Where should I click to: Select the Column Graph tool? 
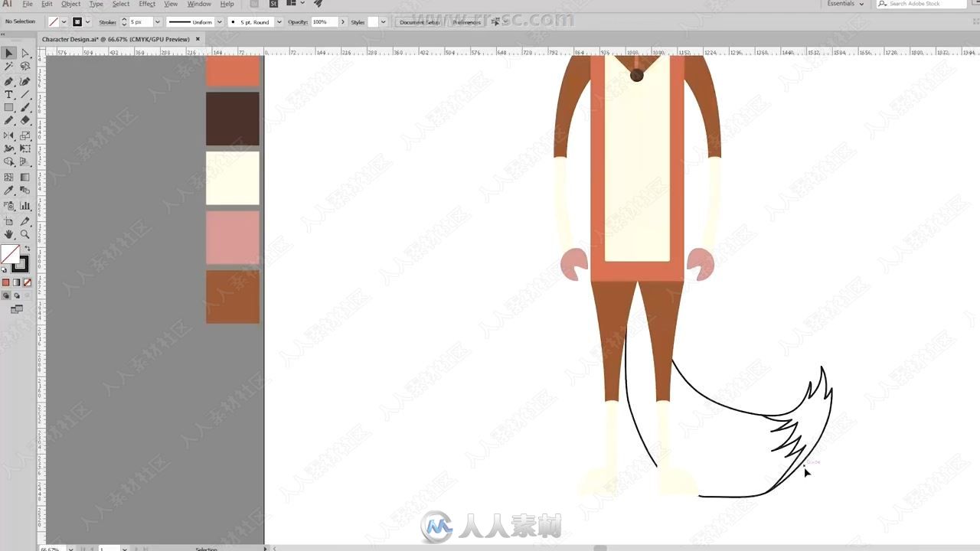click(x=24, y=205)
